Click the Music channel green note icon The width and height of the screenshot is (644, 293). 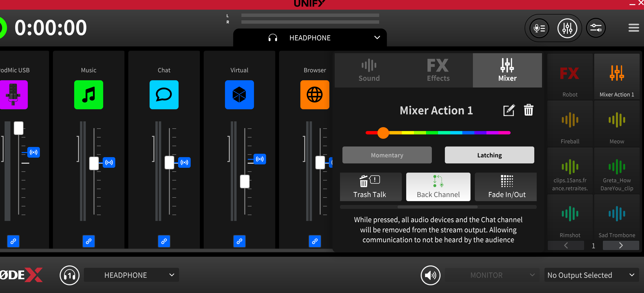pos(88,95)
